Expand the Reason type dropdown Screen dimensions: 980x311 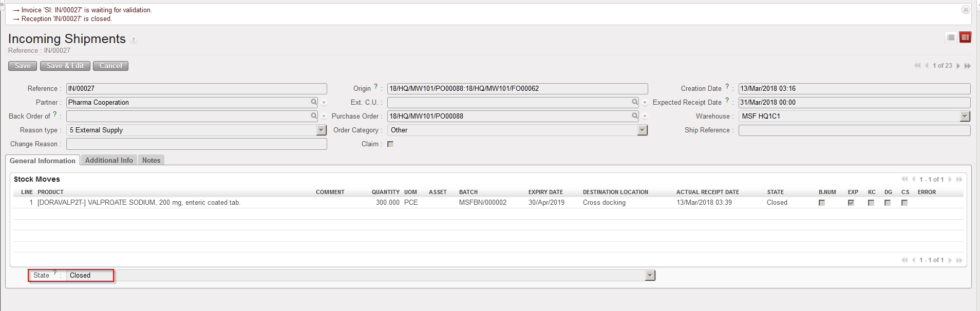(x=322, y=130)
